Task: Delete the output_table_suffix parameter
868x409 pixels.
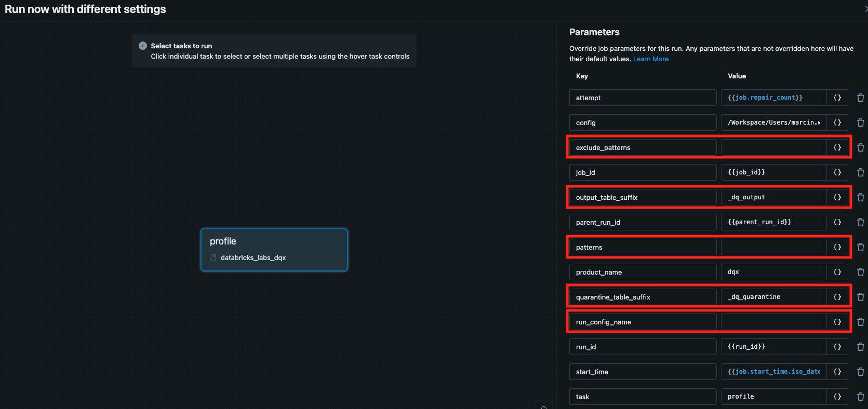Action: point(860,197)
